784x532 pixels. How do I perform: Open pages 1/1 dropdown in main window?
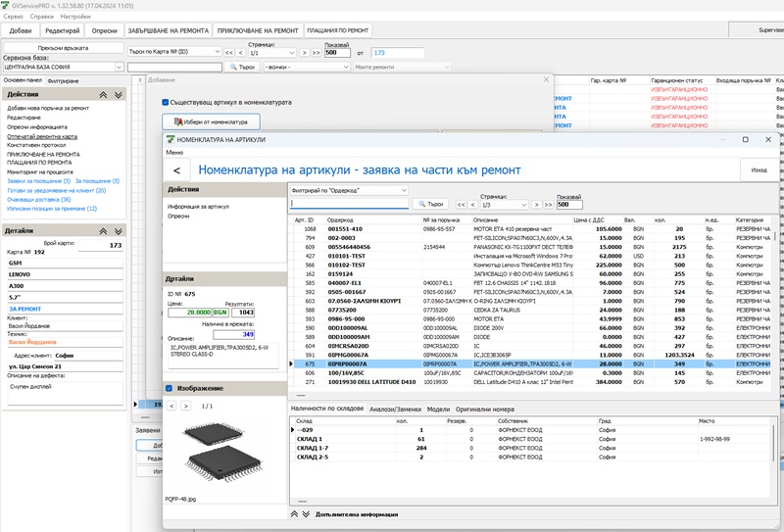272,52
